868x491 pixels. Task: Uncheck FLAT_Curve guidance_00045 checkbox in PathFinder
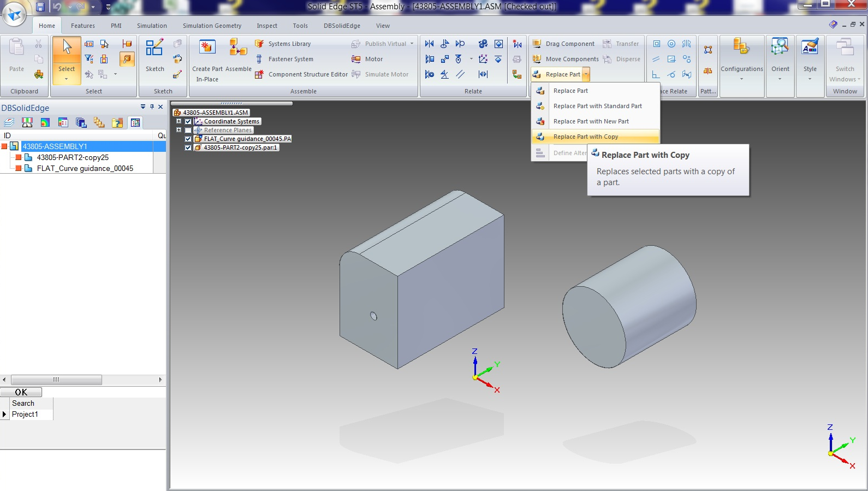coord(188,139)
